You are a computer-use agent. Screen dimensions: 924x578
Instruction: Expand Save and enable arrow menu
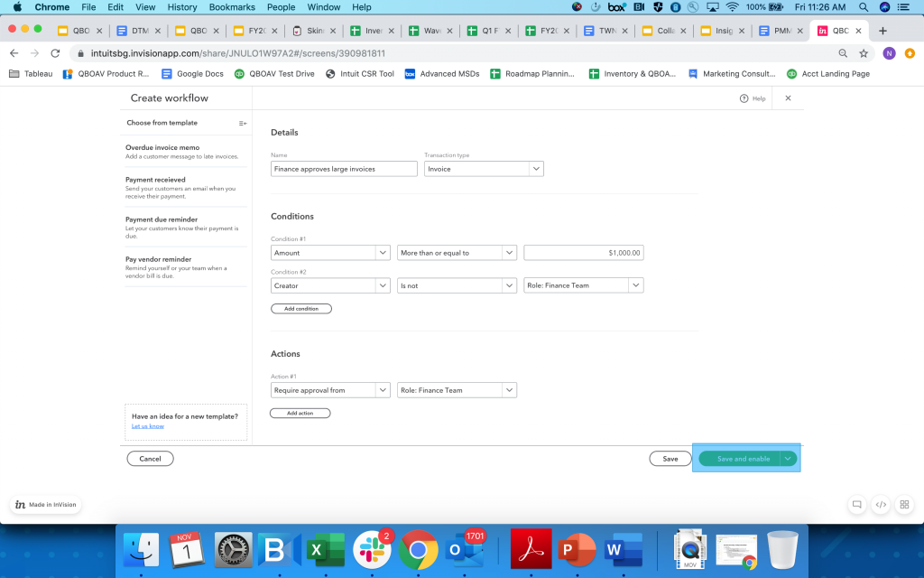[788, 458]
